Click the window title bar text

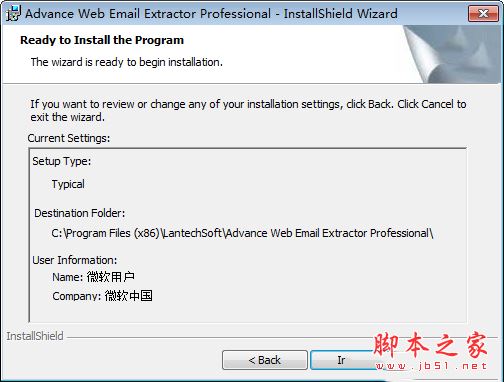(x=211, y=14)
